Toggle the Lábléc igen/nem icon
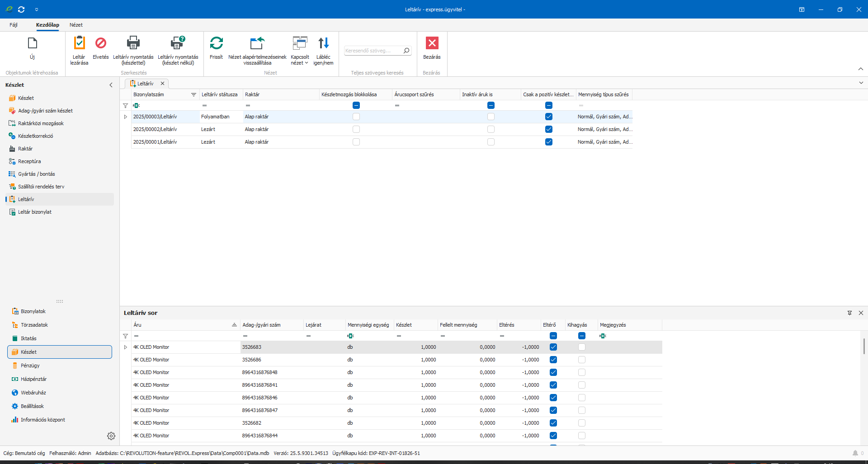The image size is (868, 464). (323, 43)
